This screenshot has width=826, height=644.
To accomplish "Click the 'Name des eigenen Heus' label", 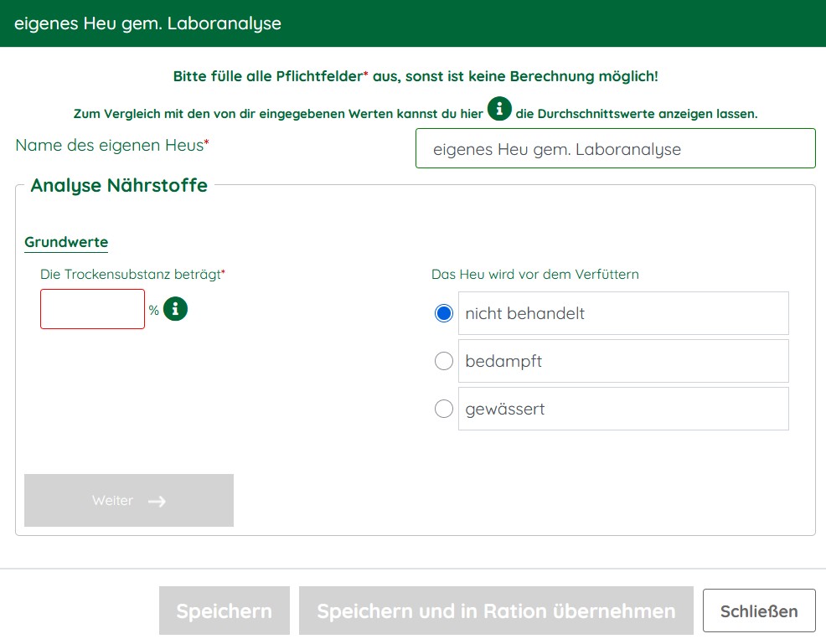I will tap(111, 145).
